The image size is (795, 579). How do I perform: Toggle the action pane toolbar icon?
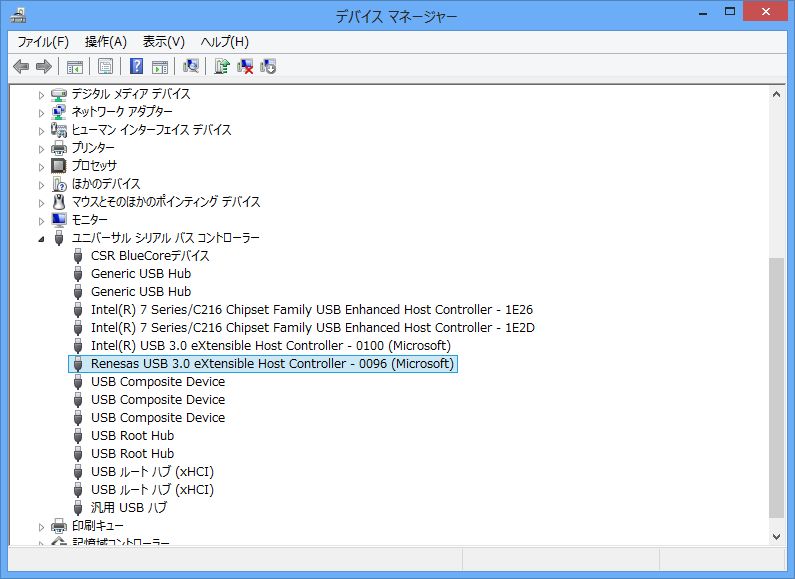coord(160,66)
